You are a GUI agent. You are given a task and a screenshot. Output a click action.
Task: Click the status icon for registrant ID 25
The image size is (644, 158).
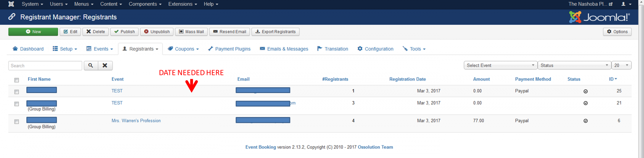pyautogui.click(x=585, y=91)
